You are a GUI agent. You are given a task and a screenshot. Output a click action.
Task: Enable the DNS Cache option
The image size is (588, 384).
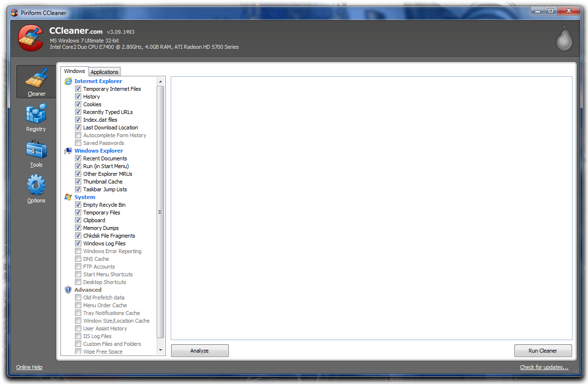pos(78,258)
